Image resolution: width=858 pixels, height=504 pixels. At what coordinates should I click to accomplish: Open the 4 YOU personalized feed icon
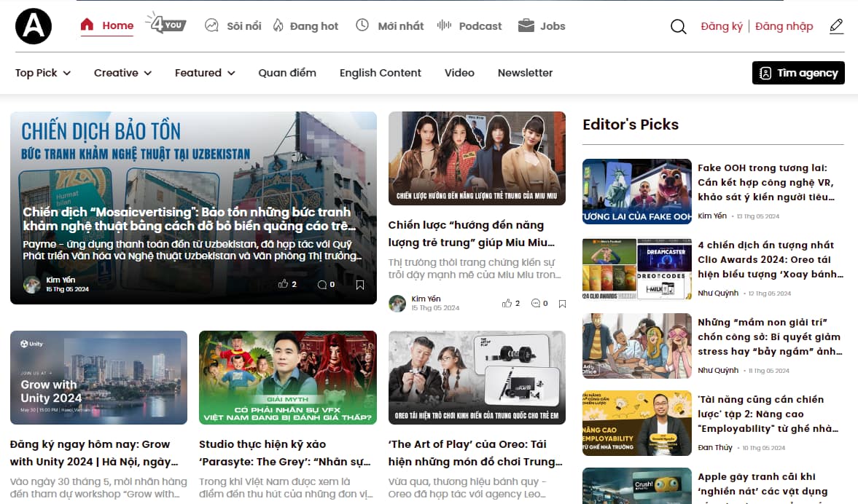[x=166, y=23]
